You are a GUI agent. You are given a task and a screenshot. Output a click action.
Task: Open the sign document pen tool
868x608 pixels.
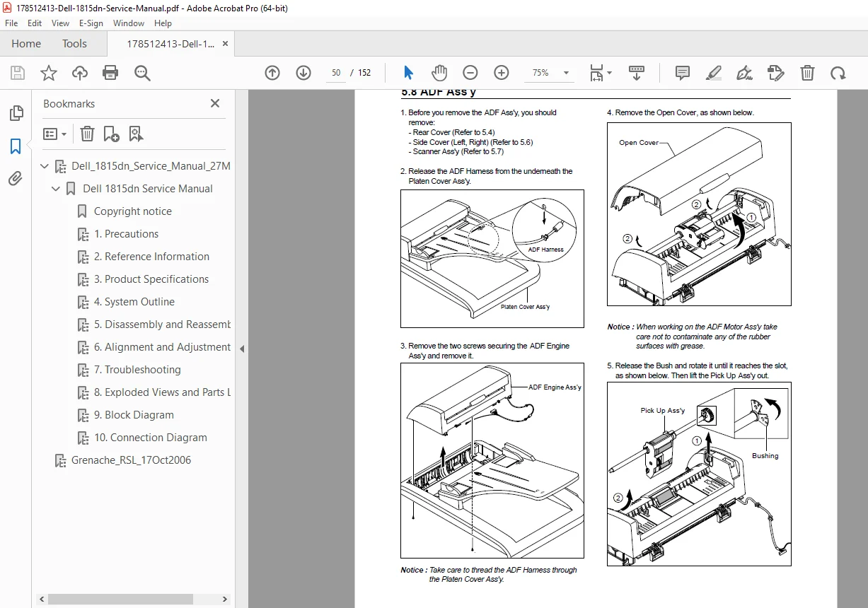745,73
